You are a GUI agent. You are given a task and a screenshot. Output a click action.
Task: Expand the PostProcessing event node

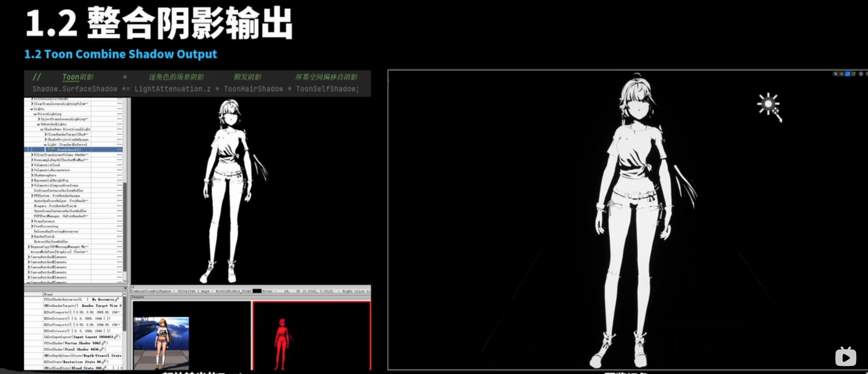[x=32, y=226]
